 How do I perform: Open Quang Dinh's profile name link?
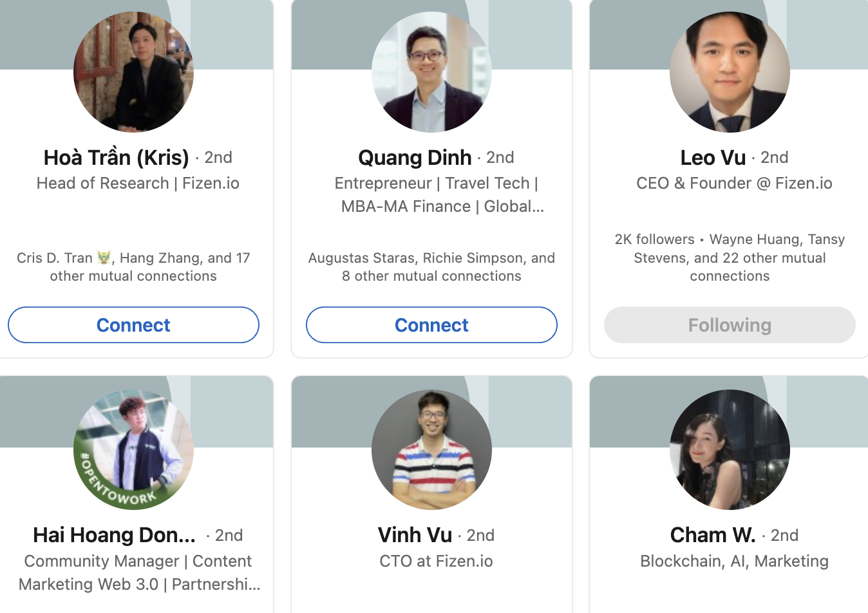[x=415, y=157]
